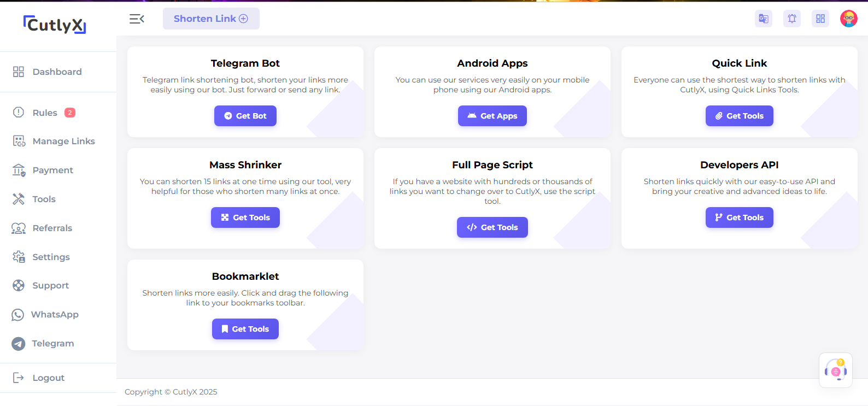This screenshot has width=868, height=406.
Task: Click Get Tools under Bookmarklet
Action: [245, 329]
